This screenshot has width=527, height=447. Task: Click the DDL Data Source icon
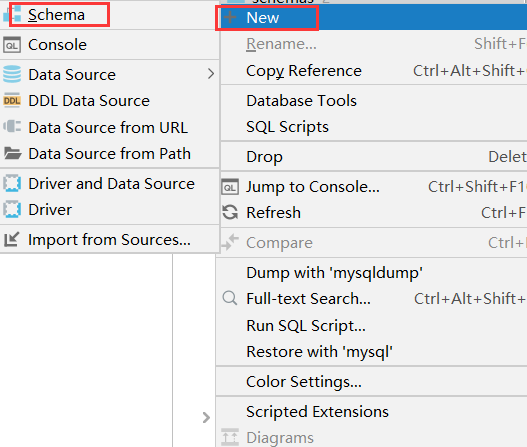(12, 100)
